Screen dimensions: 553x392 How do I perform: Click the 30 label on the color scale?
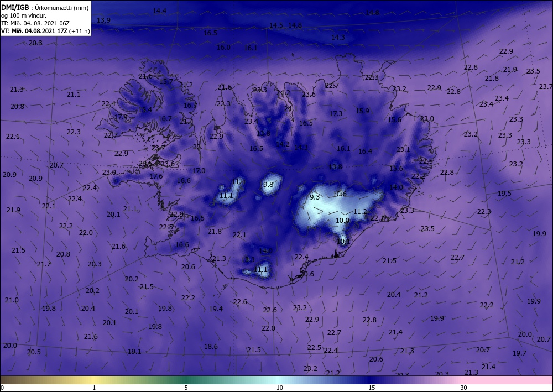(464, 388)
